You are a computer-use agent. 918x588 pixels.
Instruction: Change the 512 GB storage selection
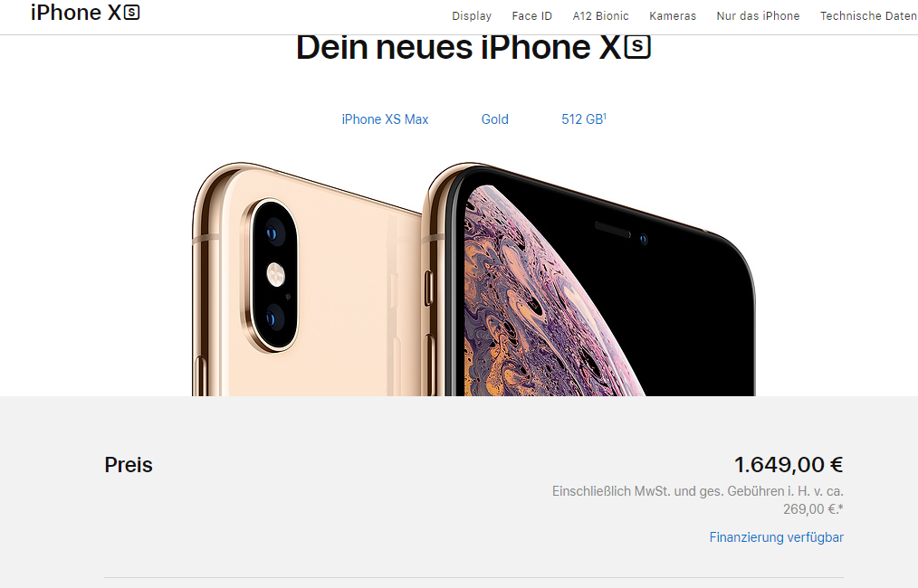584,119
